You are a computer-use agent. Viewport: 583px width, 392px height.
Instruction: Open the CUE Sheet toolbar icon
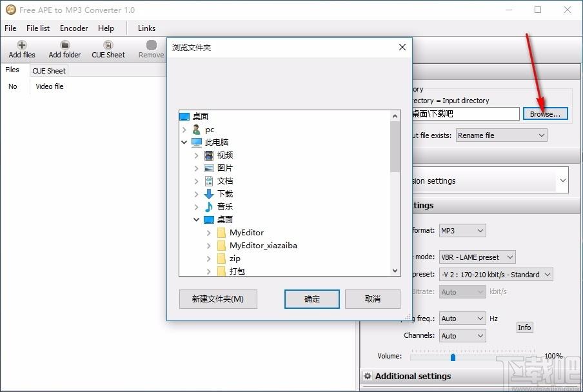point(108,45)
